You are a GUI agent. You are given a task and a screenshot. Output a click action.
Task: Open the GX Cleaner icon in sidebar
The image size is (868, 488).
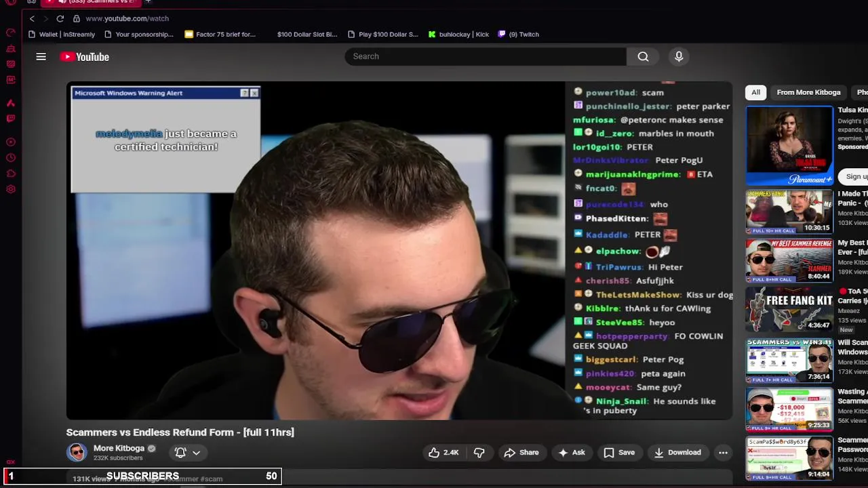pos(11,48)
